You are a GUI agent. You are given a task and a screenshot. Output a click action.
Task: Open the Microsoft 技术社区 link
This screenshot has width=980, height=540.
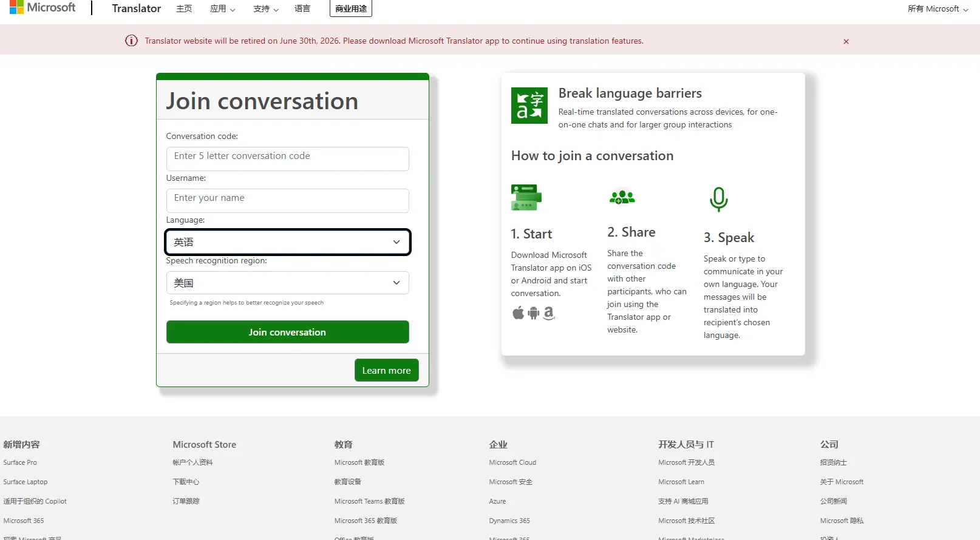coord(686,521)
